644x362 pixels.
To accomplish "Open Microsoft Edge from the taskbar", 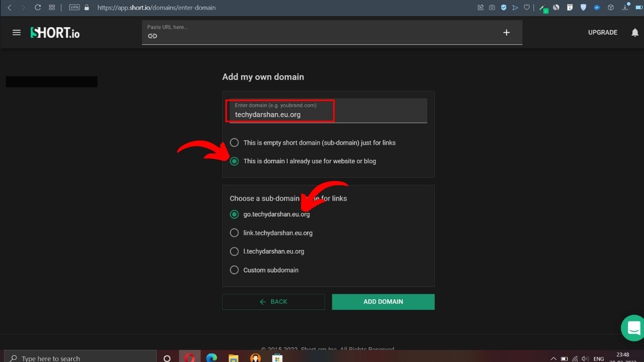I will click(x=212, y=358).
